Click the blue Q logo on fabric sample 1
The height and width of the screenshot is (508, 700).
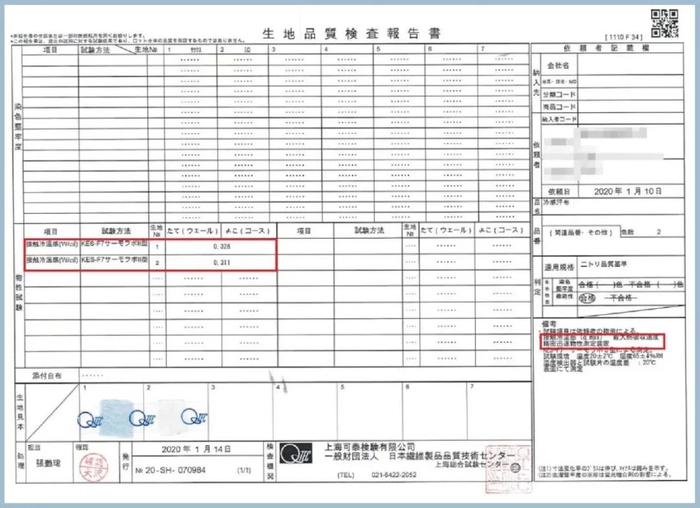[89, 420]
